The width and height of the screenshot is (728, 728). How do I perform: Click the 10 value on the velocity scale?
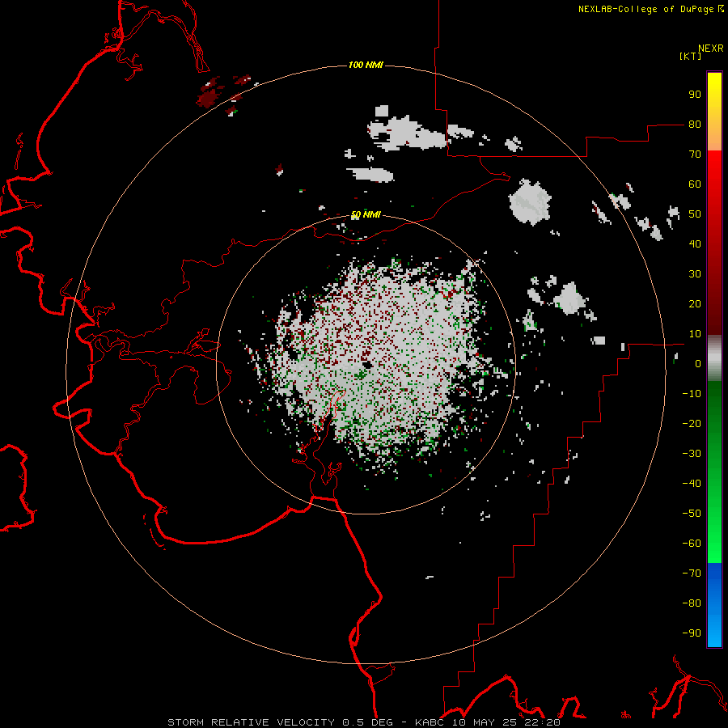(695, 334)
